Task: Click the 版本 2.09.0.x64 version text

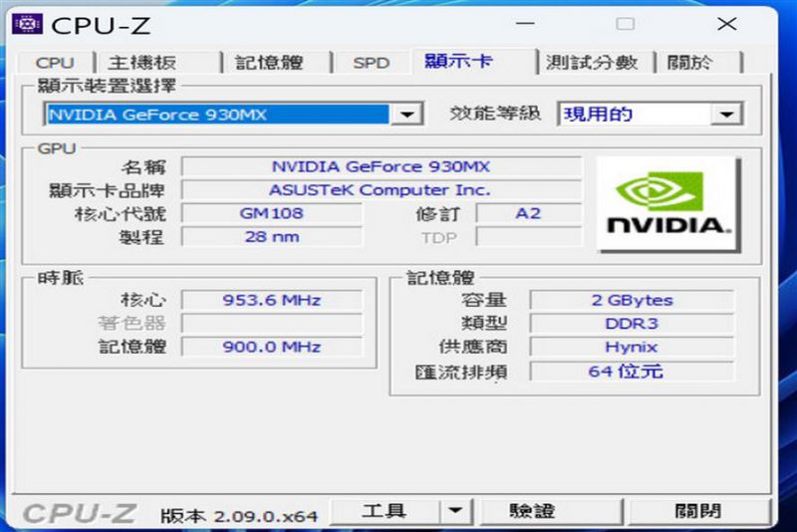Action: 239,516
